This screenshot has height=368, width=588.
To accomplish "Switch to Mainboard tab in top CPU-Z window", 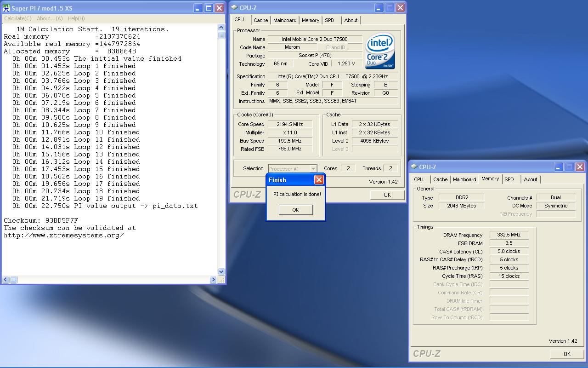I will [285, 20].
